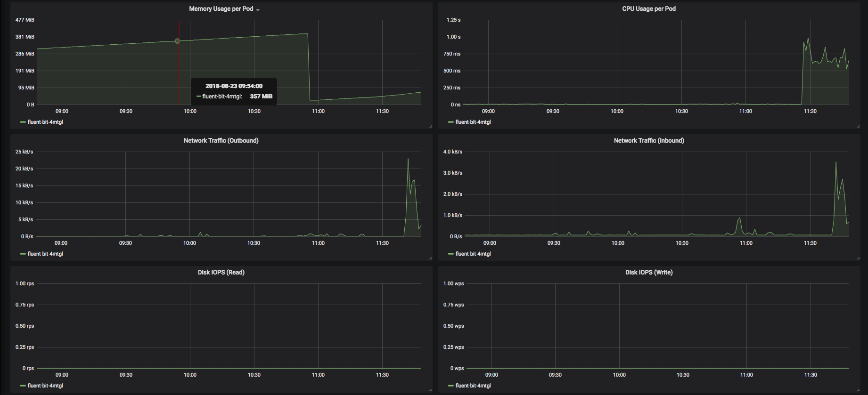Screen dimensions: 868x395
Task: Click green legend color line in CPU Usage panel
Action: pos(451,122)
